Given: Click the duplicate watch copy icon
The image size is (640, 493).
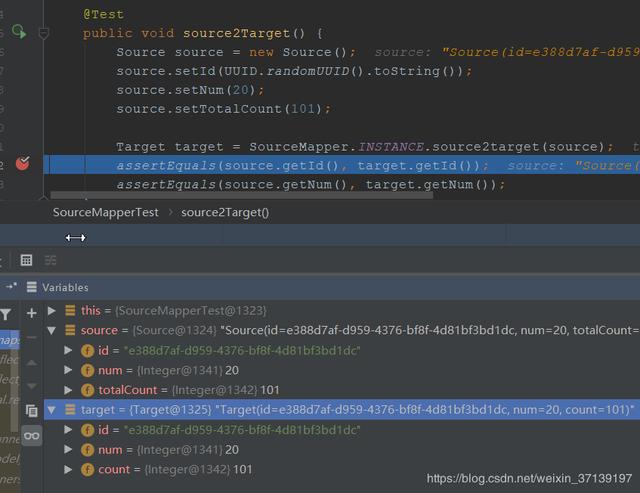Looking at the screenshot, I should [31, 411].
